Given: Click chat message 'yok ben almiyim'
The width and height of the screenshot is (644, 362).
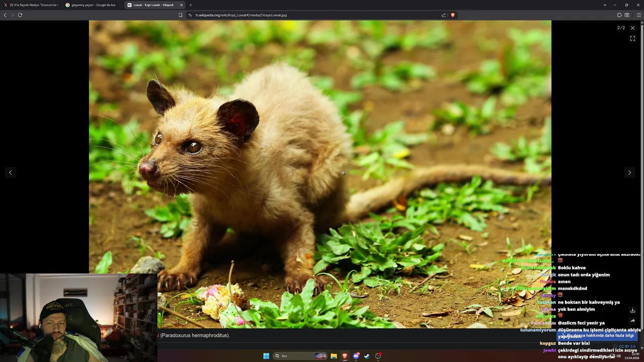Looking at the screenshot, I should (576, 309).
